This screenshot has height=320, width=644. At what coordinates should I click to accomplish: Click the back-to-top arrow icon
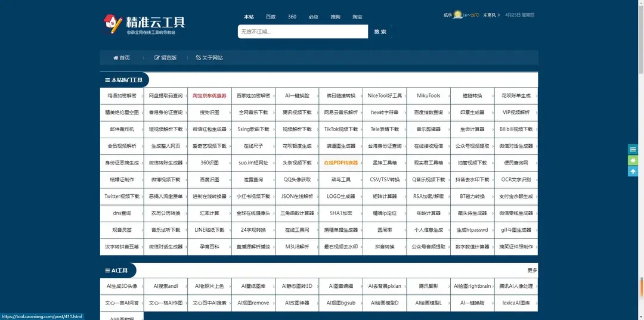click(x=633, y=172)
